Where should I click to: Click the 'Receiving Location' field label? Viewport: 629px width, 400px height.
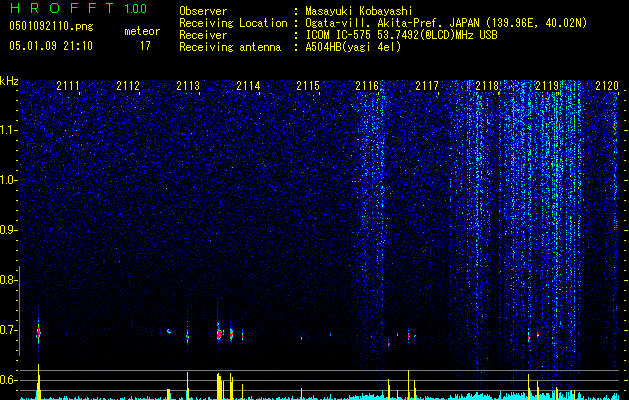[233, 23]
